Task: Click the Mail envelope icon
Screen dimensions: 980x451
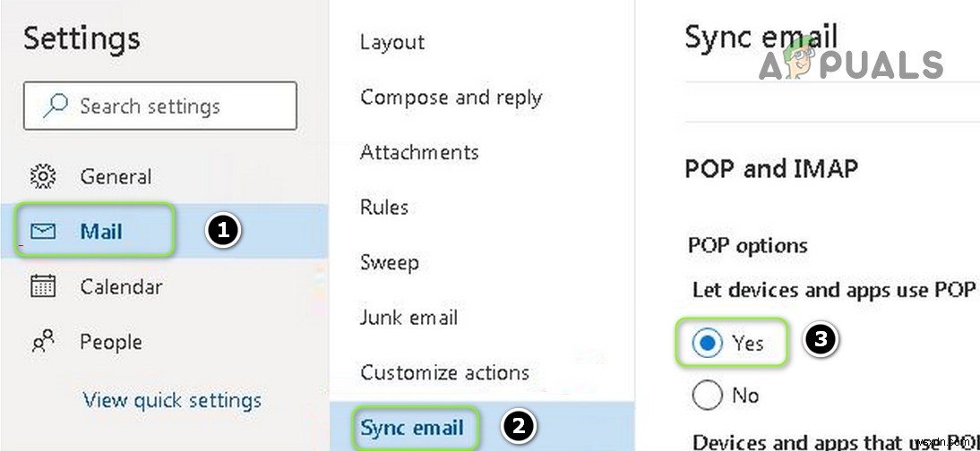Action: [43, 232]
